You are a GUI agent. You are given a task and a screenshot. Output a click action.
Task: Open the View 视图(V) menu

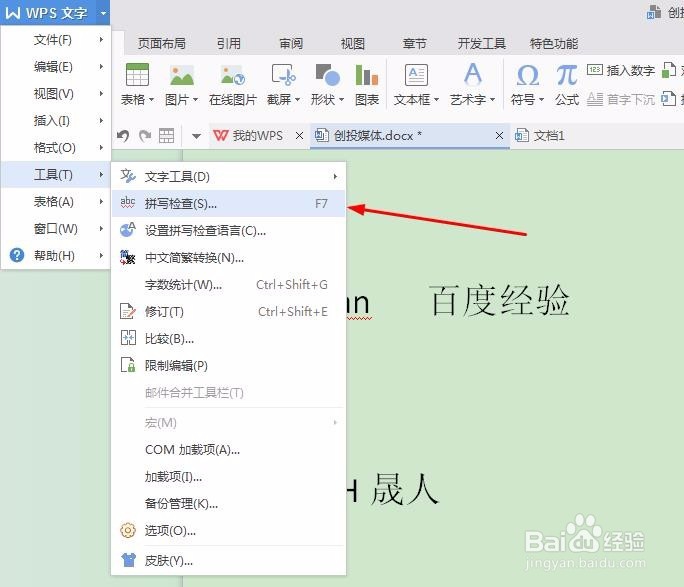[56, 94]
